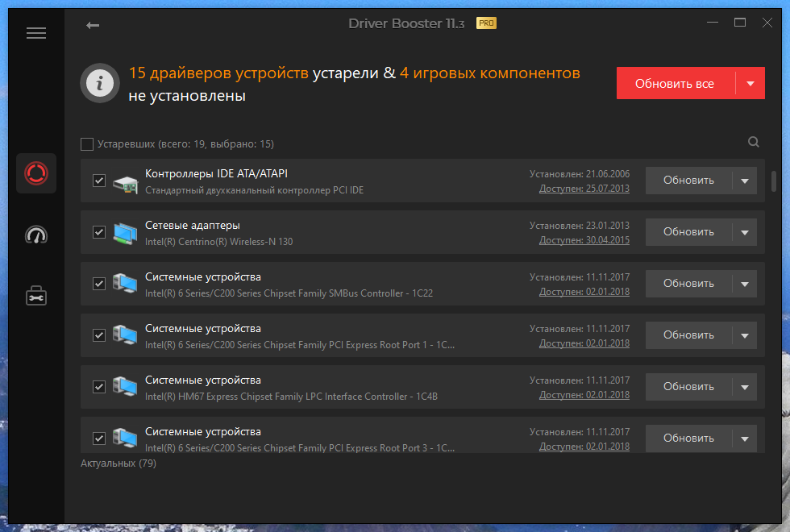Select the 'Контроллеры IDE ATA/ATAPI' row title
Viewport: 790px width, 532px height.
coord(216,174)
